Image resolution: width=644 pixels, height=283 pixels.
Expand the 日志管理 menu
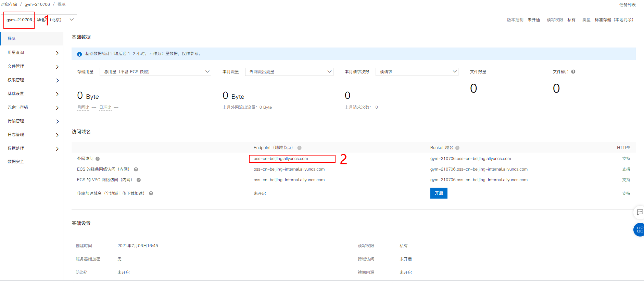pos(32,135)
